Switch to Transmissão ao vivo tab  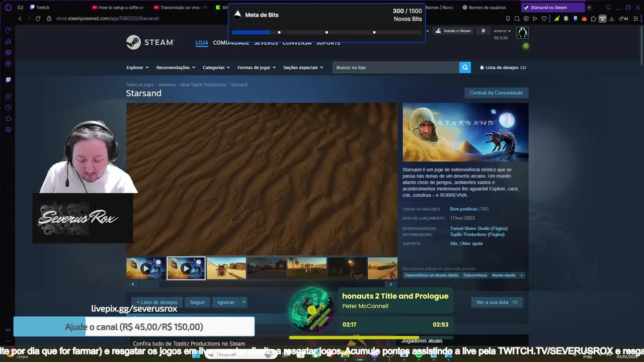click(x=180, y=8)
